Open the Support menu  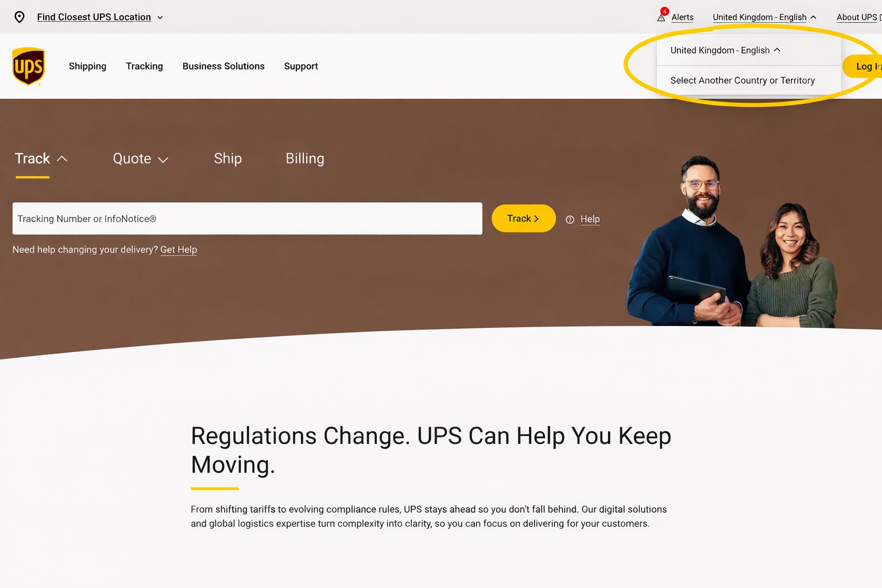[301, 66]
